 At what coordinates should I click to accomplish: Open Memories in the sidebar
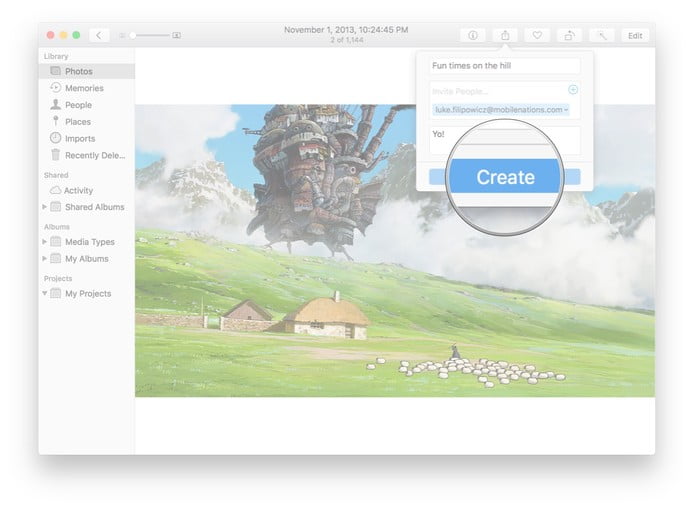click(x=84, y=88)
